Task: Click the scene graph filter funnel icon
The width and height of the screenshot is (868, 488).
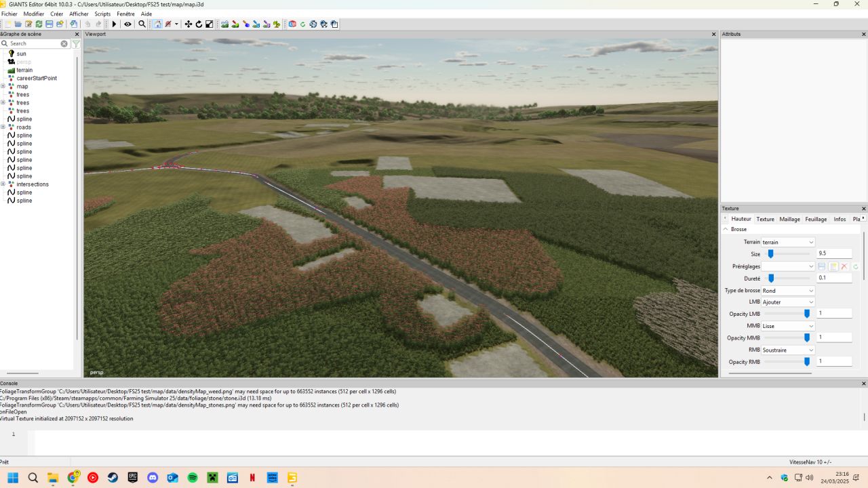Action: [x=76, y=43]
